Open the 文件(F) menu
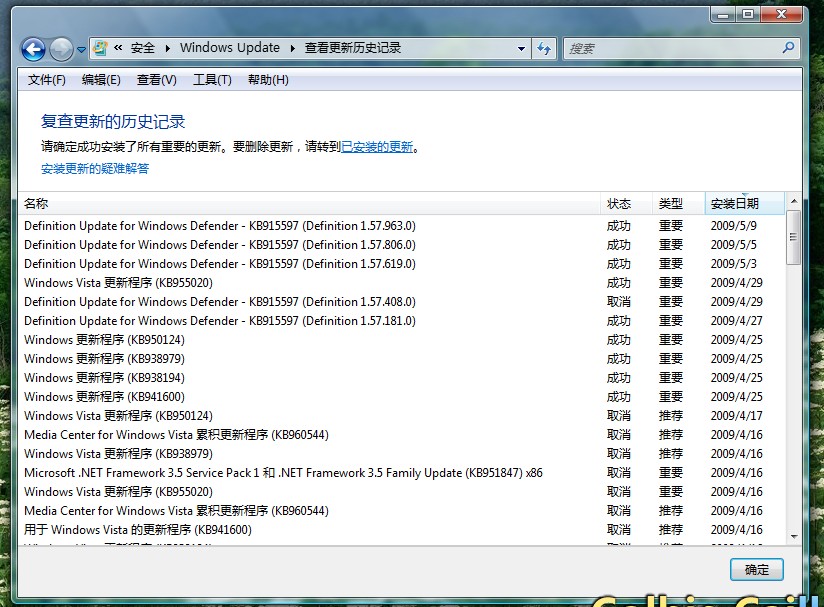824x607 pixels. 47,80
